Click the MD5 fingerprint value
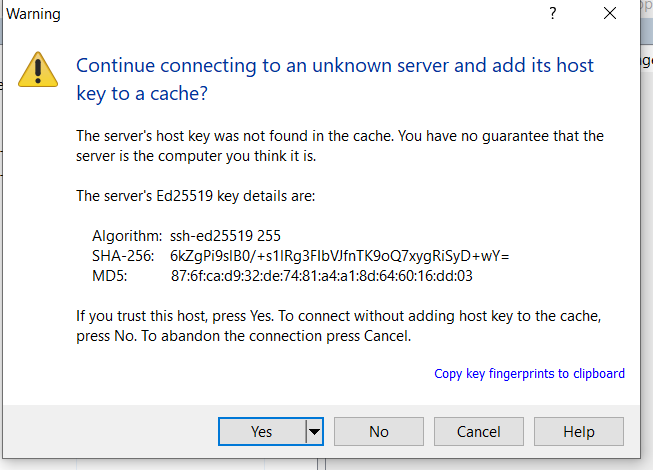 point(322,276)
